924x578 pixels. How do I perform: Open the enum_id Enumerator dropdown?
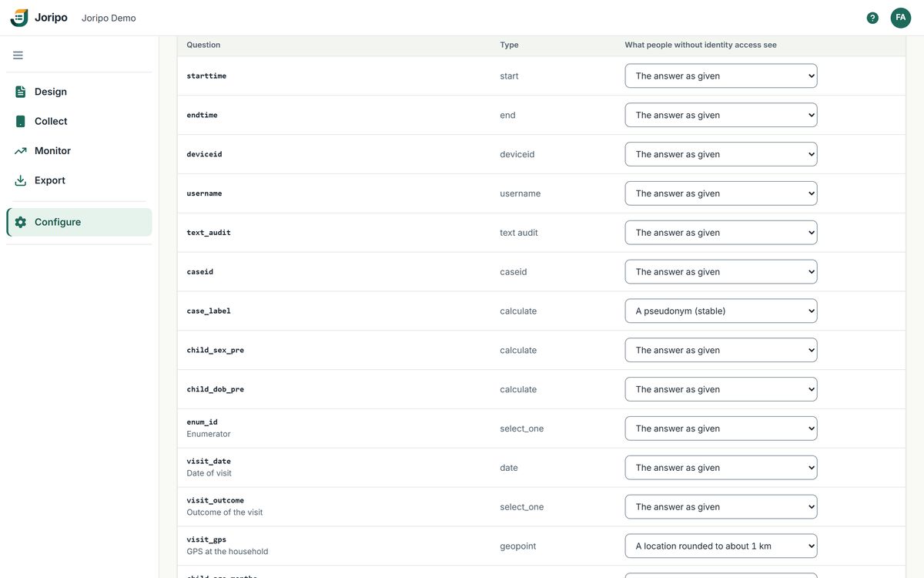(x=721, y=428)
